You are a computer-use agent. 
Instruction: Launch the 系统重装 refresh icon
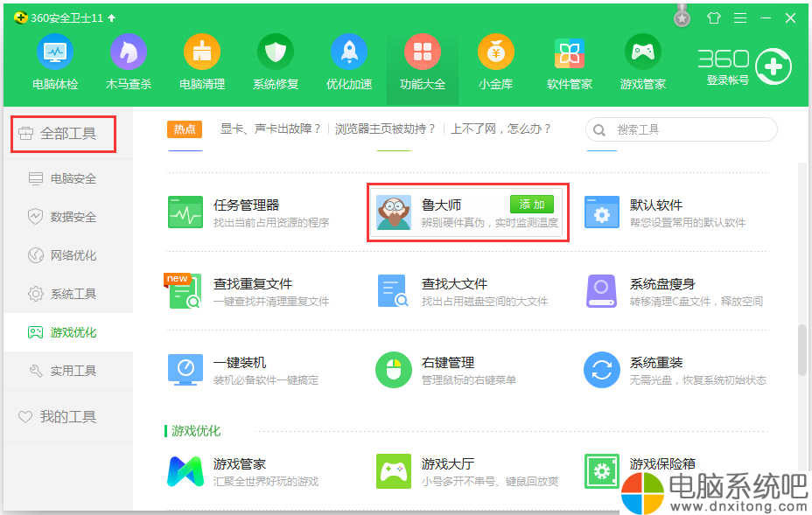point(602,370)
